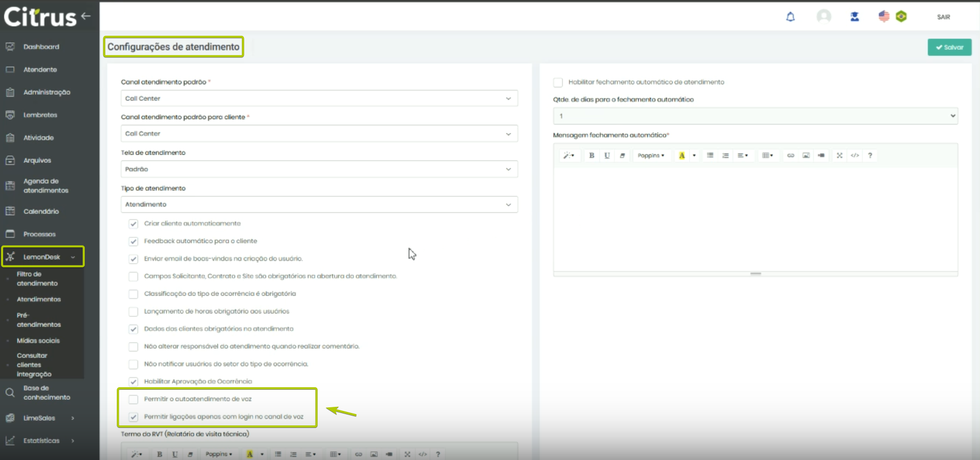
Task: Uncheck 'Criar cliente automaticamente'
Action: tap(133, 224)
